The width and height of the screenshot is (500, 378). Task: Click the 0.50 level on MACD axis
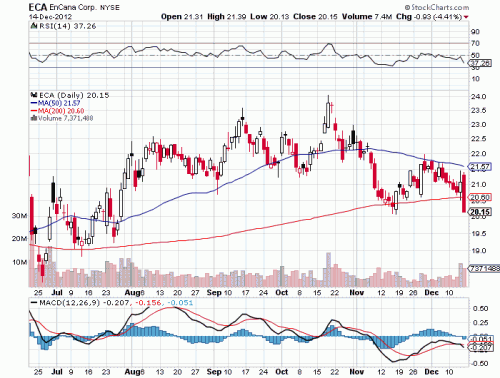480,309
